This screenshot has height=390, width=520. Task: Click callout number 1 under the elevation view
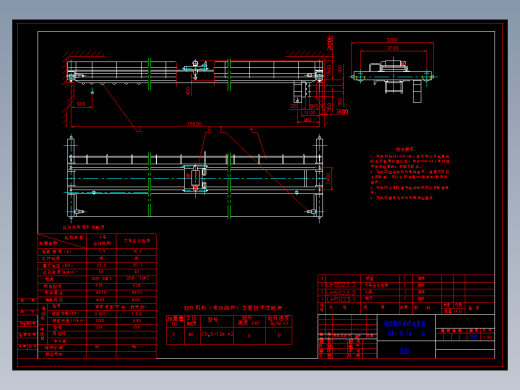[140, 128]
